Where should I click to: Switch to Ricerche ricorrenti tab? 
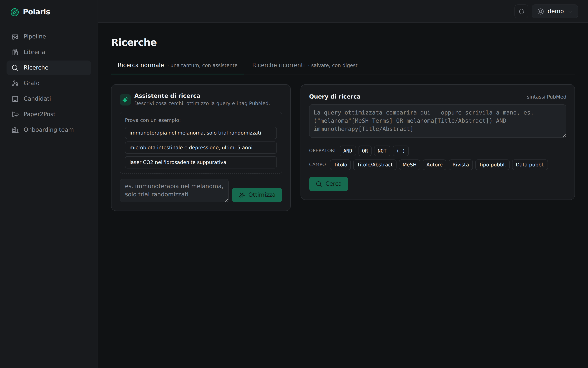coord(305,65)
